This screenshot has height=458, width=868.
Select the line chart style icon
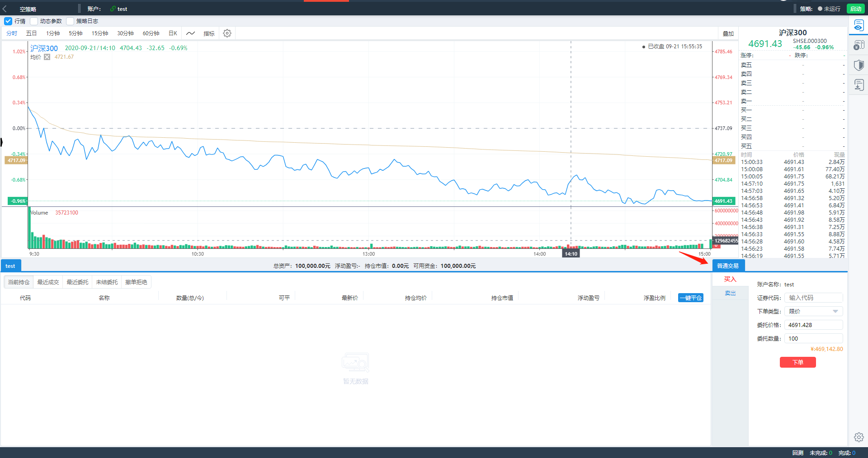(191, 33)
